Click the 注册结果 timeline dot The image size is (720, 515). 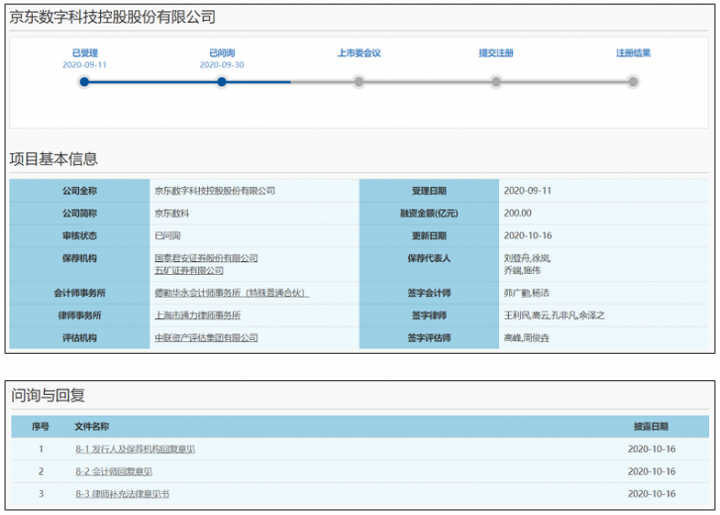tap(633, 82)
